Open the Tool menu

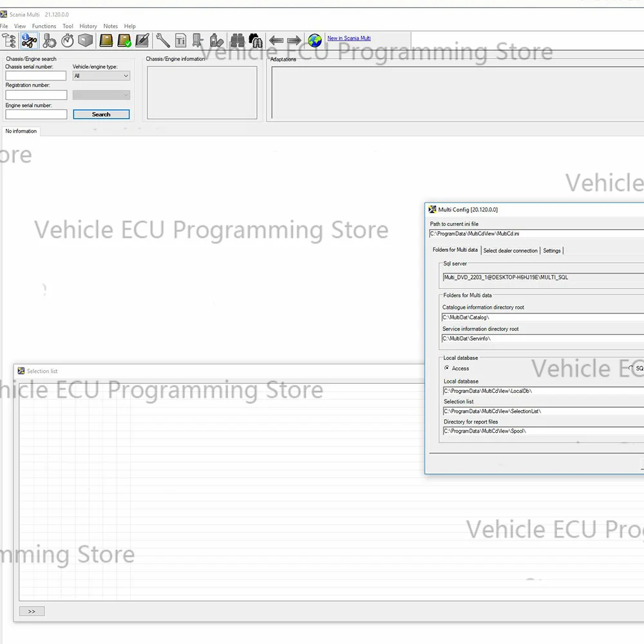click(x=68, y=26)
